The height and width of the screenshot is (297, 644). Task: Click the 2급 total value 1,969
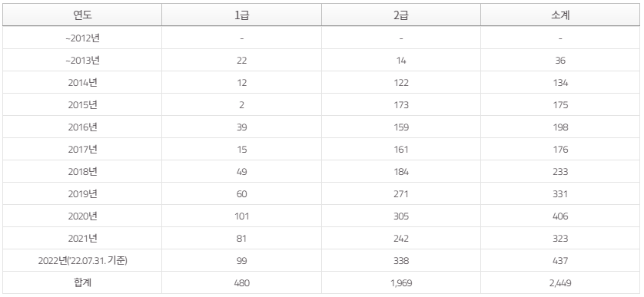(401, 282)
